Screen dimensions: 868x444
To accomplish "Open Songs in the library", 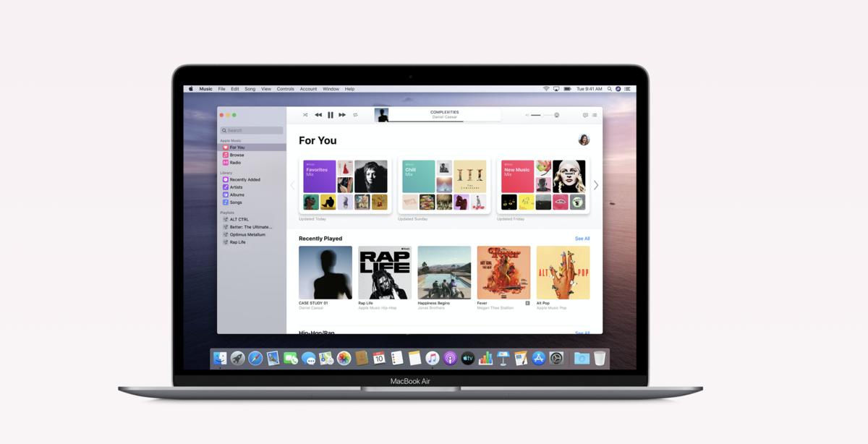I will (x=253, y=202).
